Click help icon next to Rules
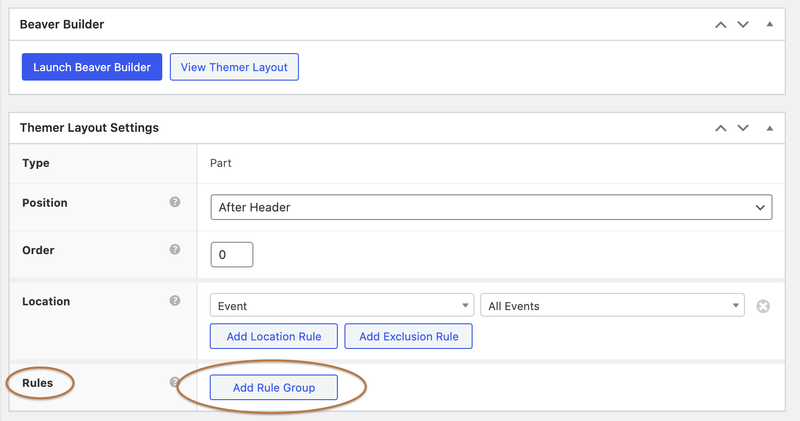 pos(175,382)
